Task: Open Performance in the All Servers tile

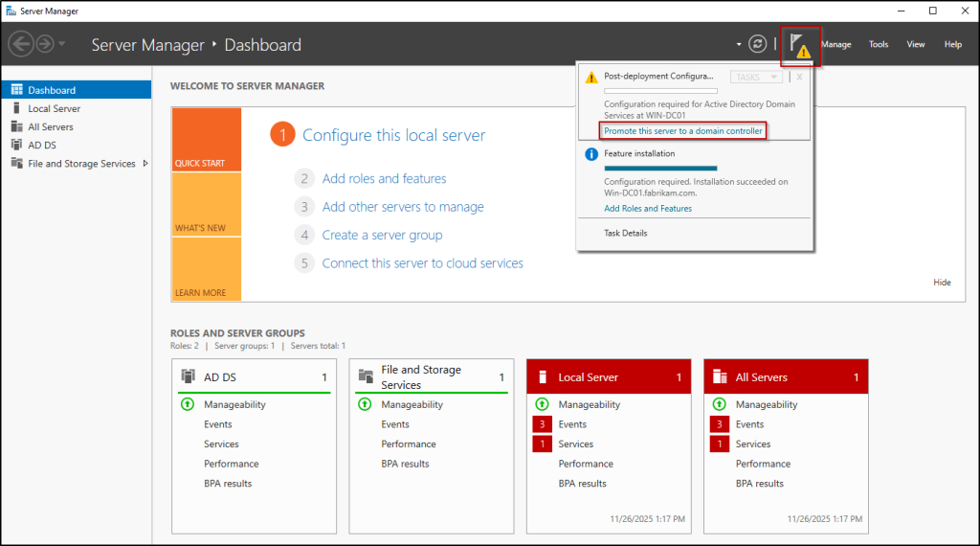Action: (763, 464)
